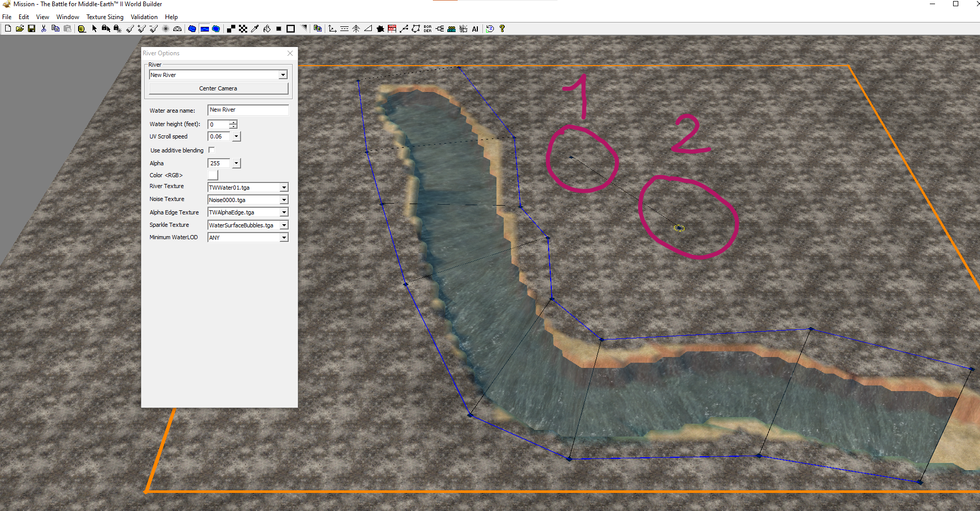This screenshot has height=511, width=980.
Task: Select the river tool in toolbar
Action: [x=204, y=29]
